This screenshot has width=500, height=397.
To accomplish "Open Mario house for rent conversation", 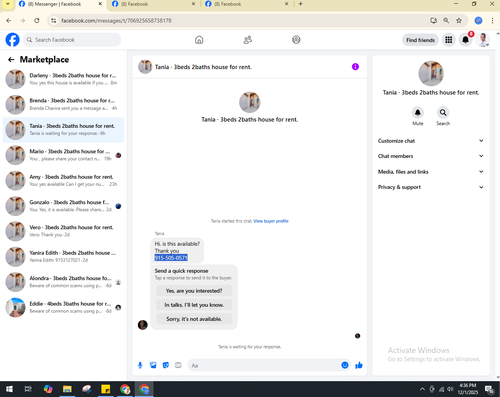I will (x=63, y=155).
